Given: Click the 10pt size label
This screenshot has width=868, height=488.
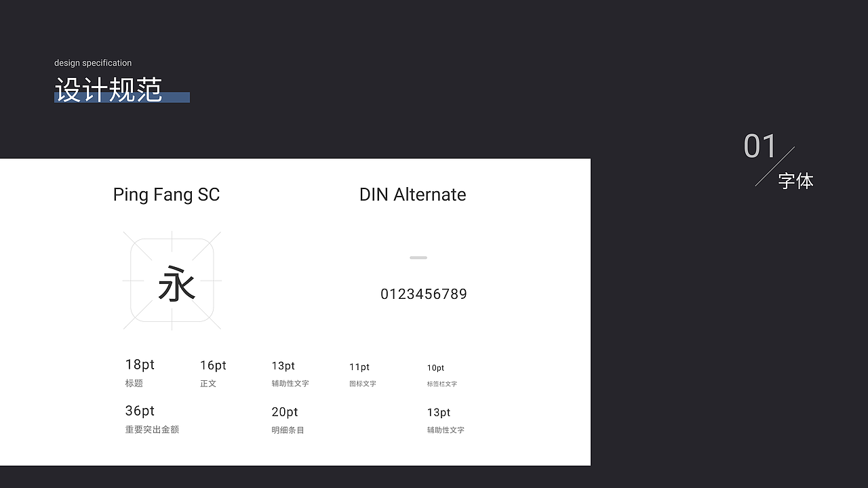Looking at the screenshot, I should click(x=435, y=368).
